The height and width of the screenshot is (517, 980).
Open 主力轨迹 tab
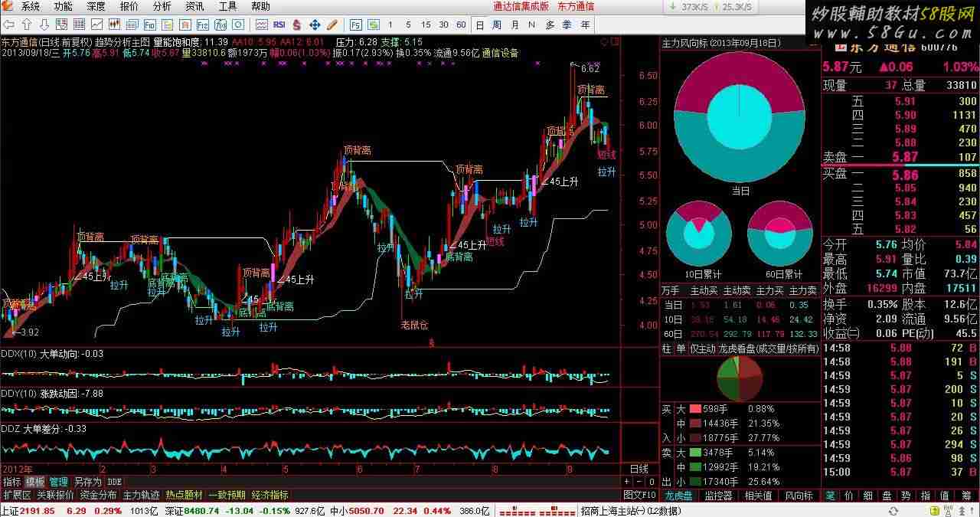[142, 496]
